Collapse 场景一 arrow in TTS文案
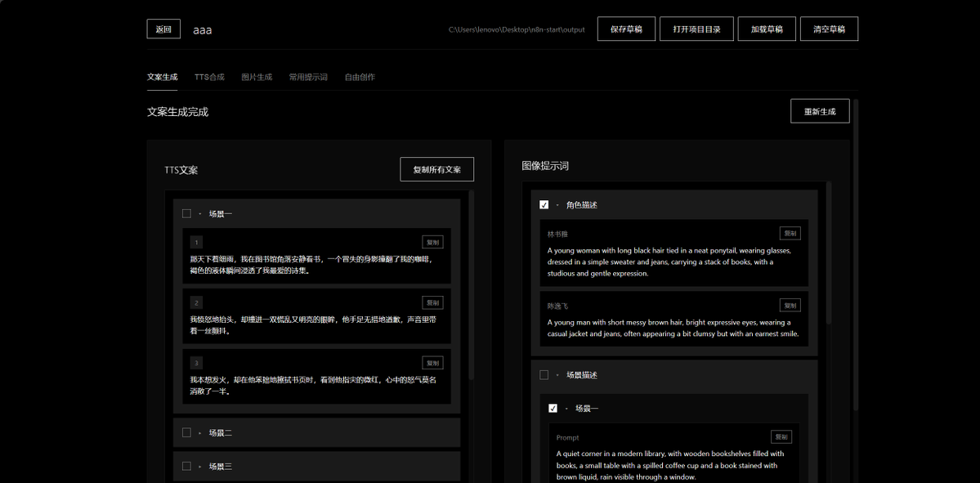The image size is (980, 483). point(200,214)
